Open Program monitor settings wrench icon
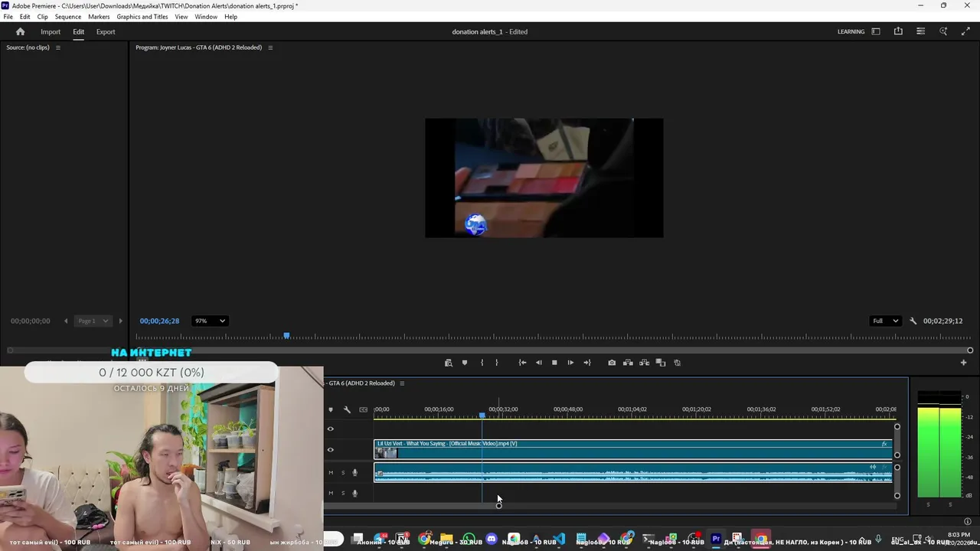Image resolution: width=980 pixels, height=551 pixels. click(x=913, y=321)
